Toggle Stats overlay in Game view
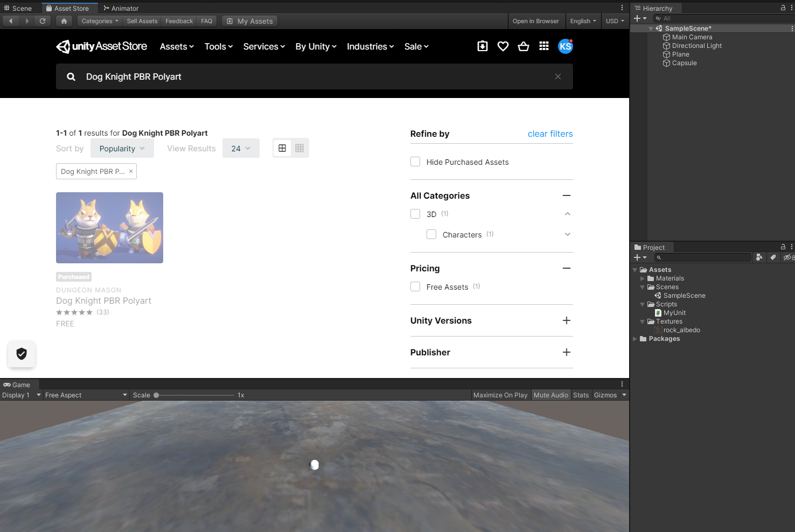795x532 pixels. click(581, 395)
